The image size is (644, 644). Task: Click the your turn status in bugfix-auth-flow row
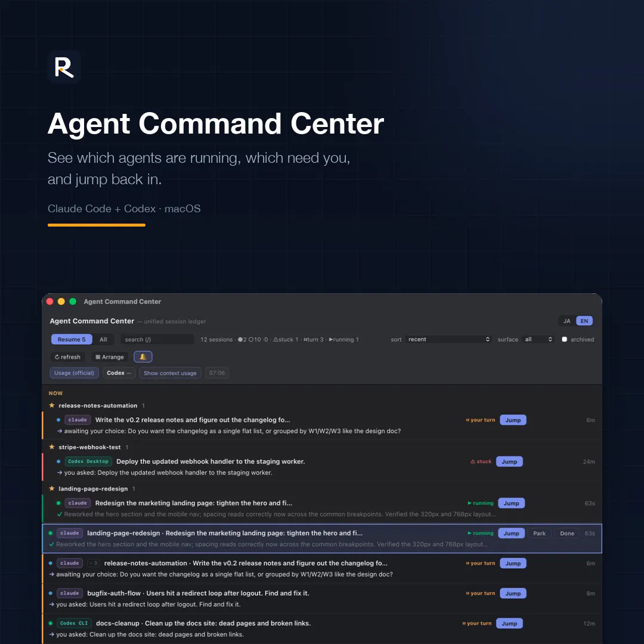pyautogui.click(x=481, y=593)
